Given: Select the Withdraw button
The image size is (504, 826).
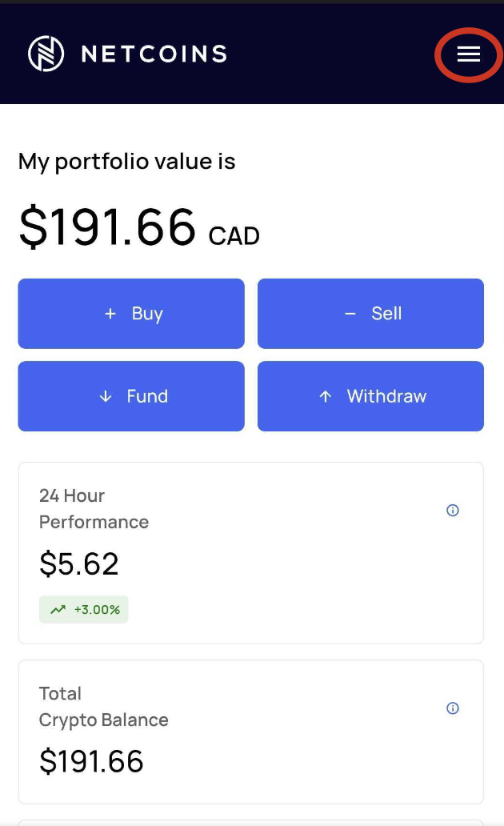Looking at the screenshot, I should coord(370,396).
